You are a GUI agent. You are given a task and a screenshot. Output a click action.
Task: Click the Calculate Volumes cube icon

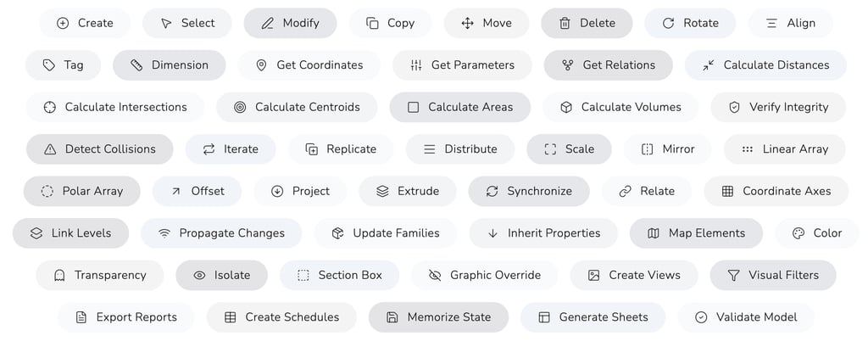point(566,107)
